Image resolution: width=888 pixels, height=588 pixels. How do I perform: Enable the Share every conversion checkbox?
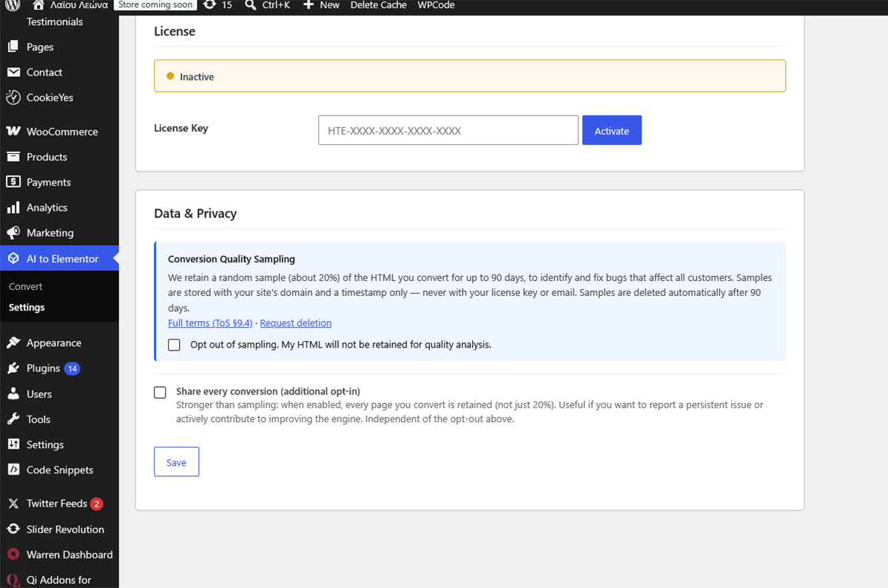coord(160,392)
